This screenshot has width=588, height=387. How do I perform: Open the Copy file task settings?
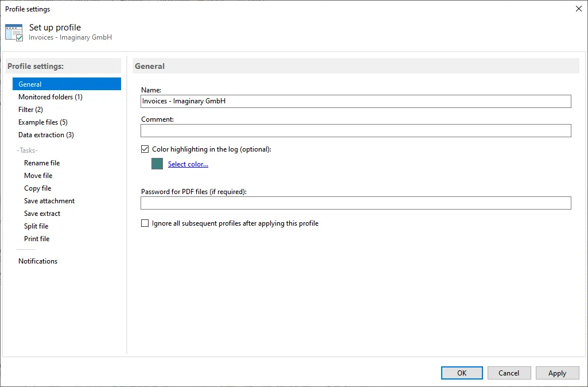coord(37,188)
